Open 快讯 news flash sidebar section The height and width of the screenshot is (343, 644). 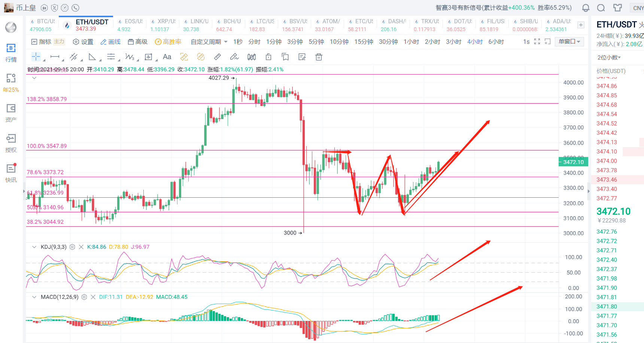tap(11, 173)
